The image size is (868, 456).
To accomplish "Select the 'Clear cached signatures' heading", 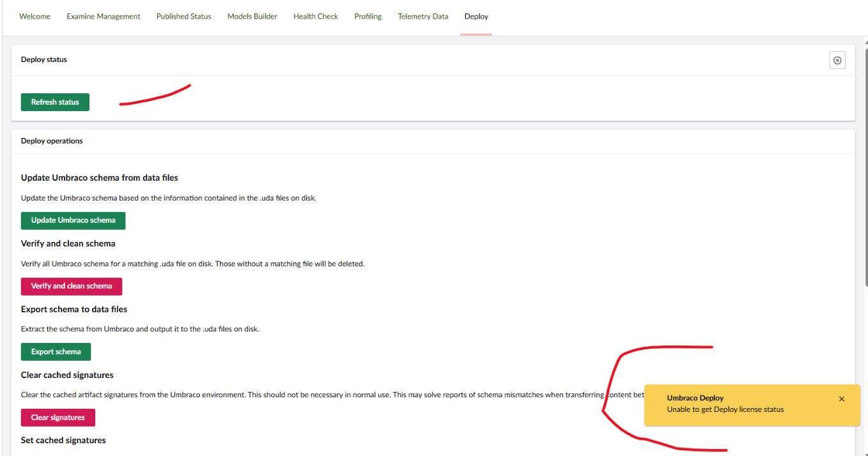I will coord(67,375).
